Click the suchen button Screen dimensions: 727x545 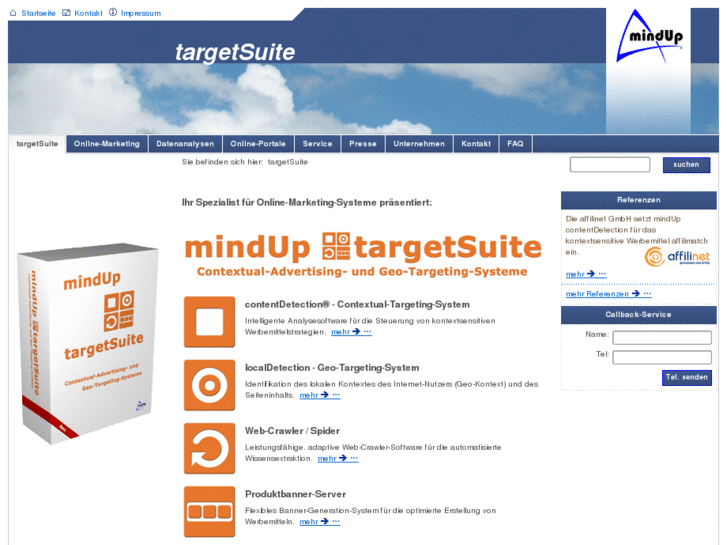[686, 165]
